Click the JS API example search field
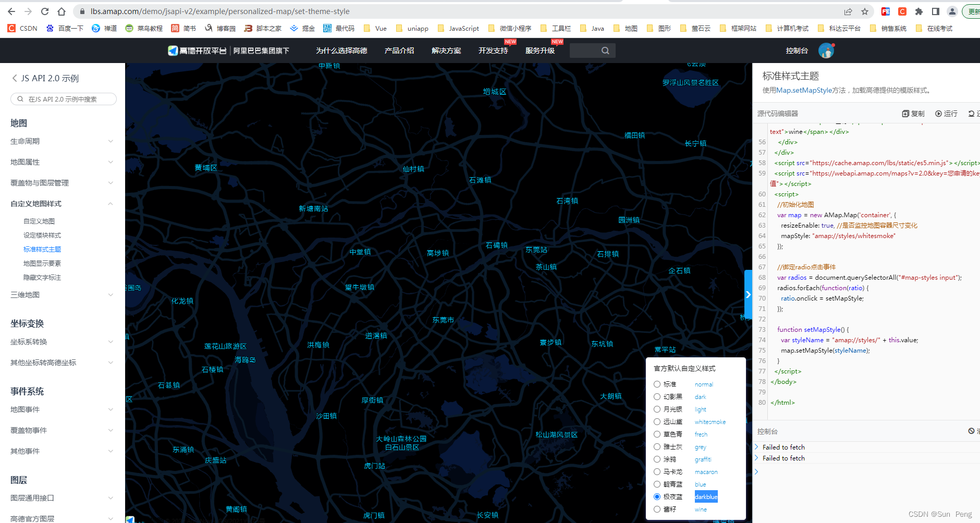 [x=64, y=99]
